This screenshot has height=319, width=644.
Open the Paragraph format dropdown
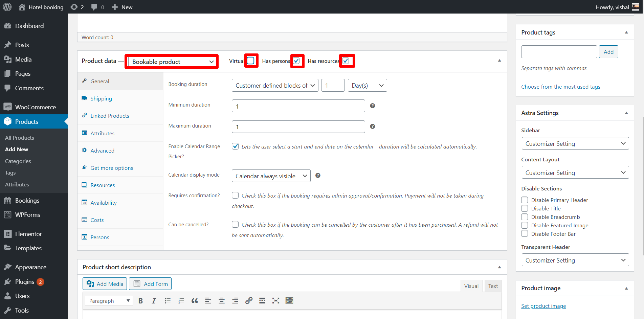coord(109,301)
